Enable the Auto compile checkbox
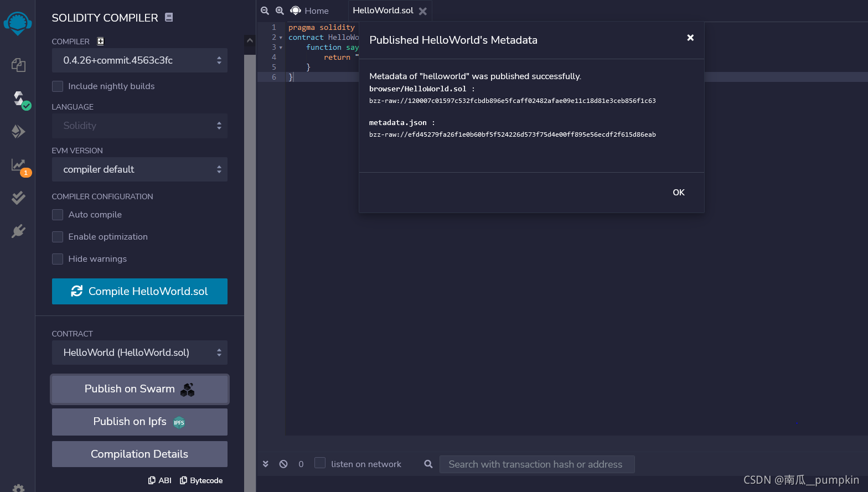 (x=58, y=215)
